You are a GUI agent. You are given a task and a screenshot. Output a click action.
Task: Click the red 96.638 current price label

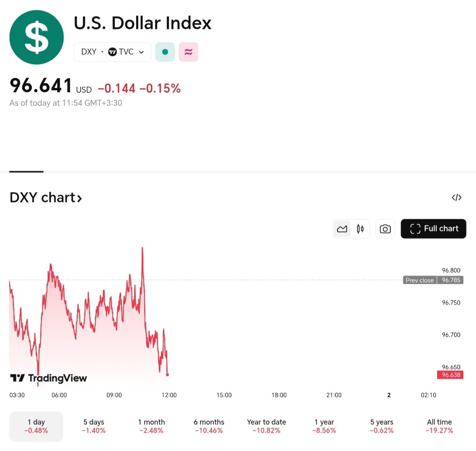(450, 375)
